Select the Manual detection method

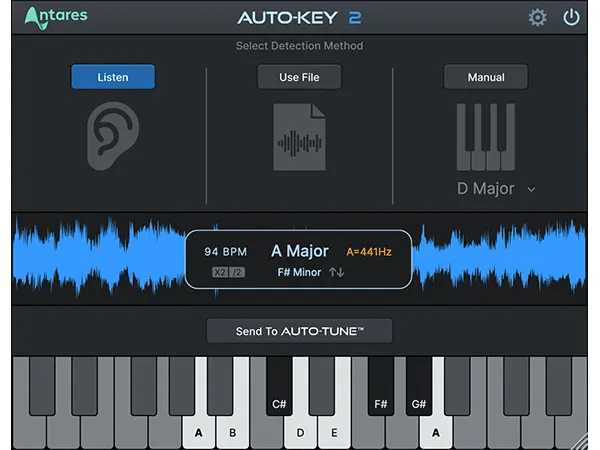[486, 77]
